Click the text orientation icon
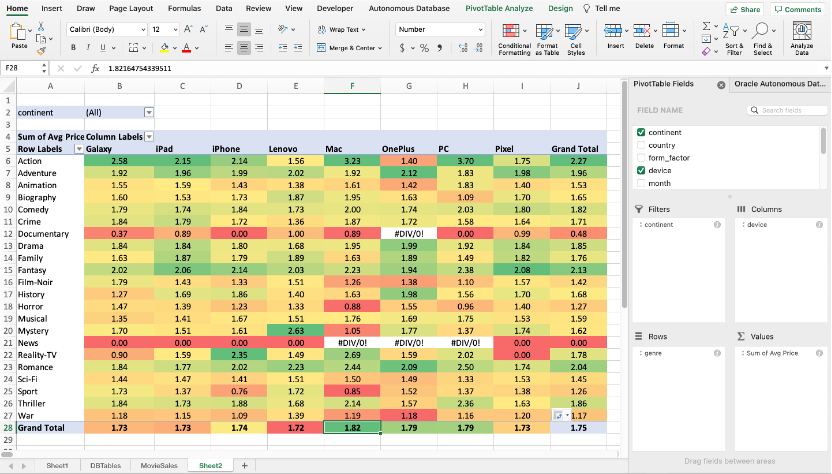This screenshot has height=474, width=832. click(283, 30)
